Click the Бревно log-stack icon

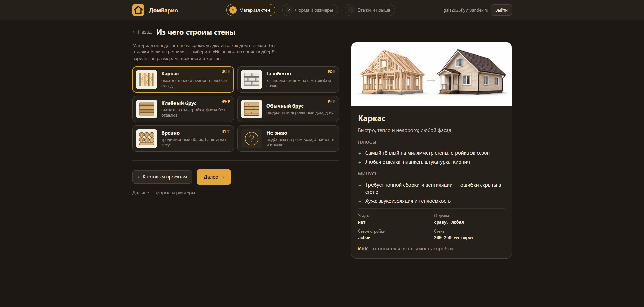click(x=147, y=139)
